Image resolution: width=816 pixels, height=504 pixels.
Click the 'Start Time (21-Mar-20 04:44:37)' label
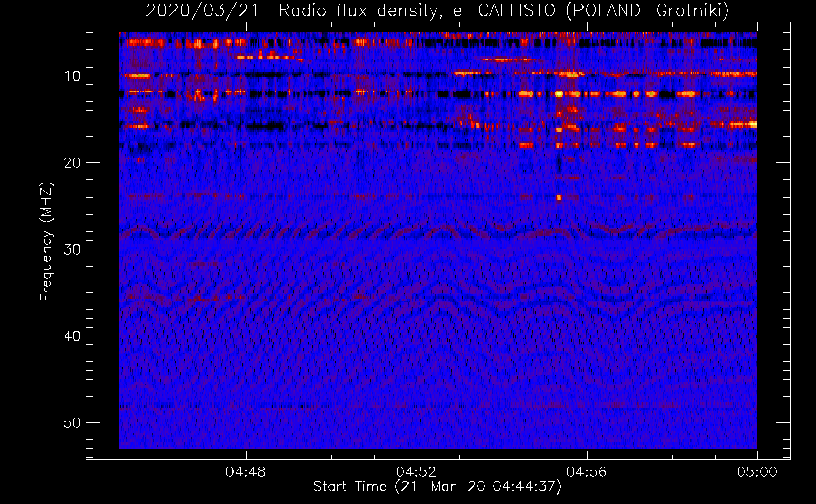pos(437,487)
